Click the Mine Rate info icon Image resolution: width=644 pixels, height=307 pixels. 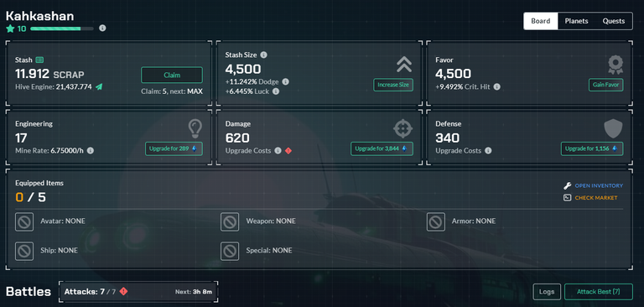[x=91, y=151]
